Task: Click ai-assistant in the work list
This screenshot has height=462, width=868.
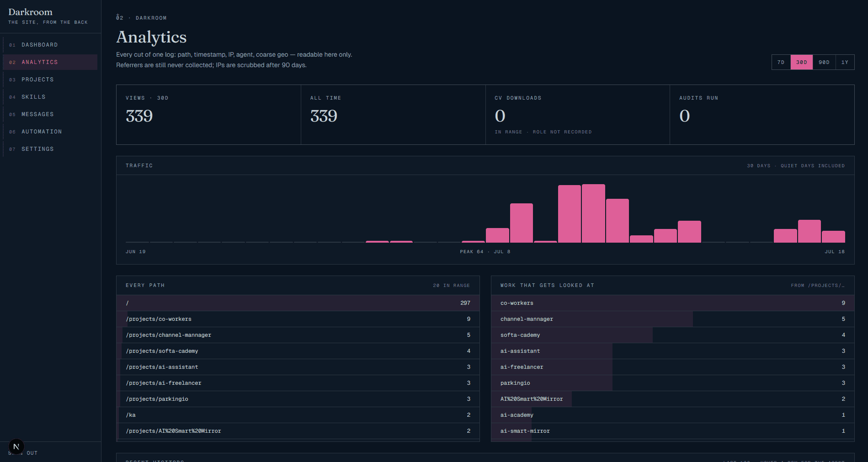Action: click(x=673, y=351)
